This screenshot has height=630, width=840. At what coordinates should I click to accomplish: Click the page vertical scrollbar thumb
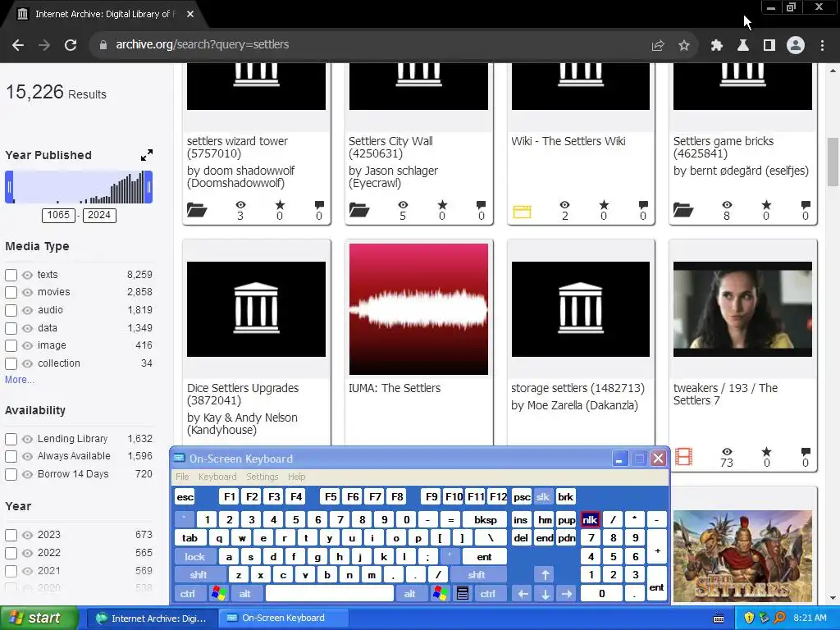(x=833, y=162)
